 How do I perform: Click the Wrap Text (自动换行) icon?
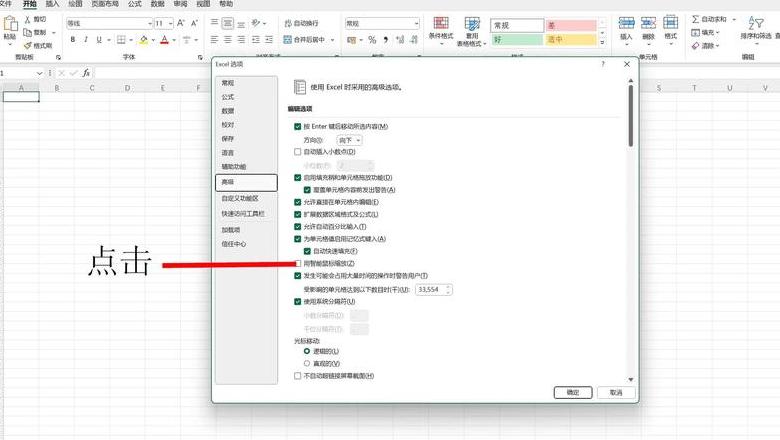[288, 23]
